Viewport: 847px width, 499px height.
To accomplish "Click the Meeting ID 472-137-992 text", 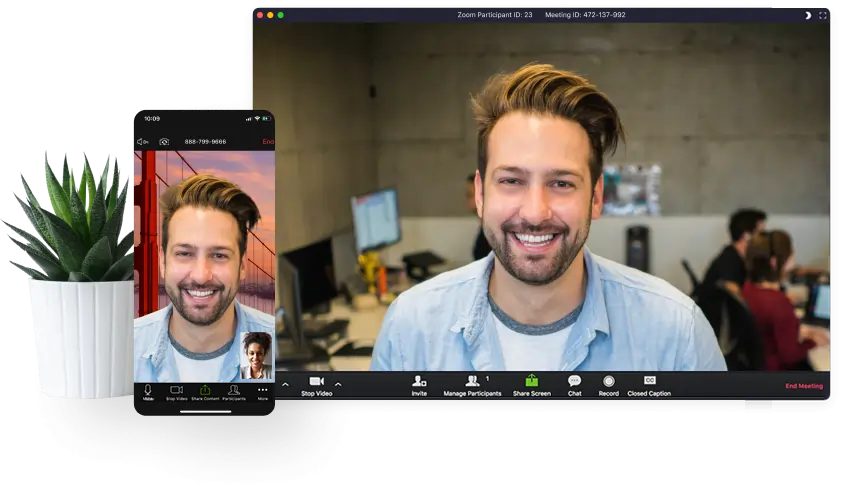I will [x=585, y=15].
